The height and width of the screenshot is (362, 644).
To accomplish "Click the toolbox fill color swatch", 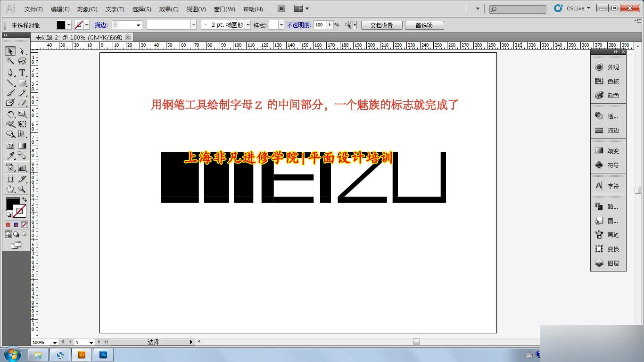I will tap(12, 204).
